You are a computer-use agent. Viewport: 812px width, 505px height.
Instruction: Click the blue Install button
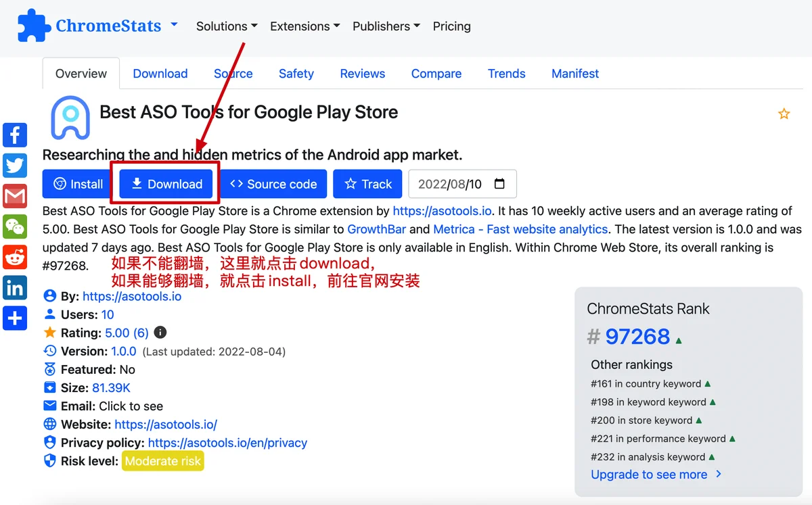coord(78,184)
